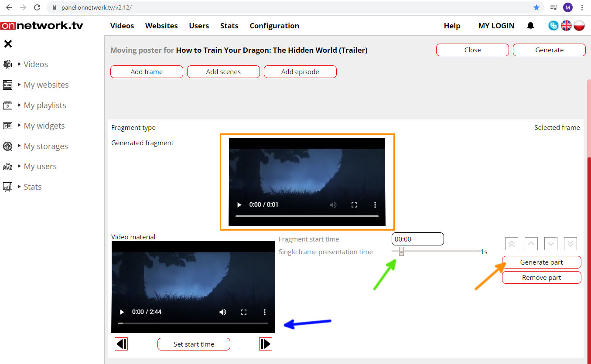Click the Add scenes button
The width and height of the screenshot is (591, 364).
(223, 72)
